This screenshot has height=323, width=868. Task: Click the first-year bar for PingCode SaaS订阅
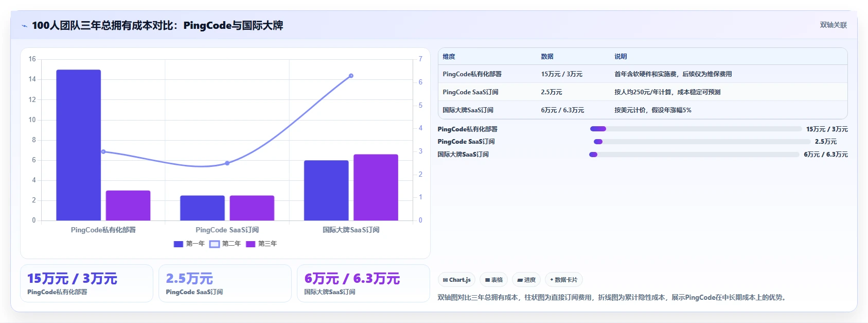click(202, 208)
